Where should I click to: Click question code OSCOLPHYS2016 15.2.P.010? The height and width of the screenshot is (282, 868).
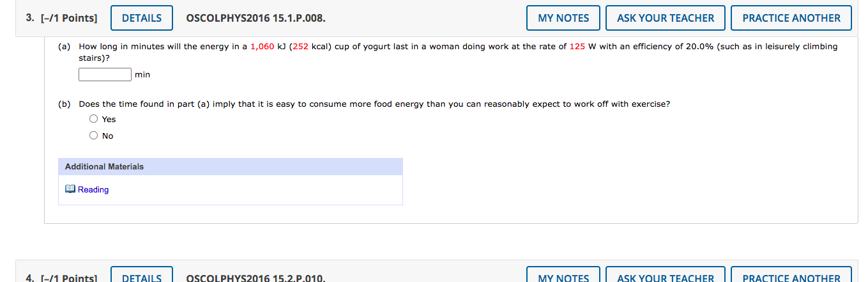pos(255,278)
